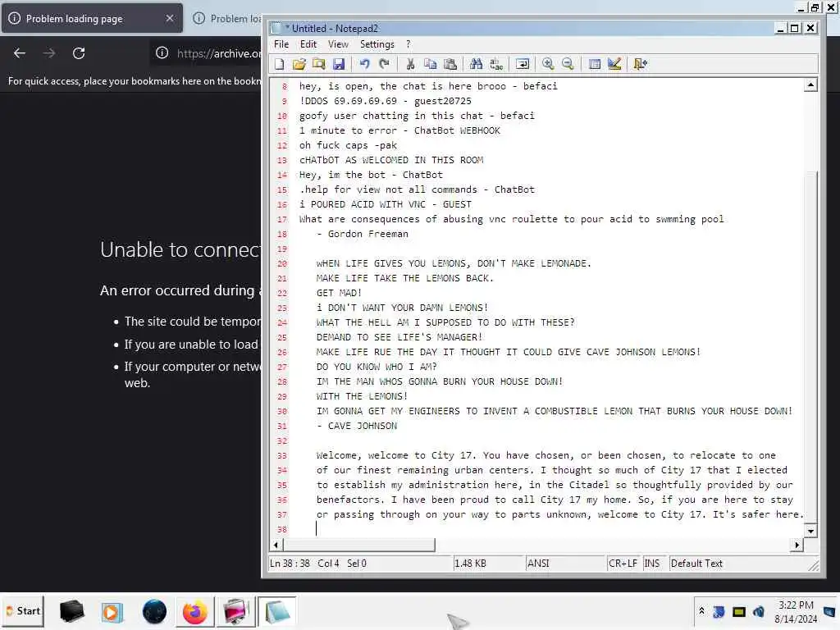Click the Notepad2 taskbar button
The image size is (840, 630).
click(277, 612)
